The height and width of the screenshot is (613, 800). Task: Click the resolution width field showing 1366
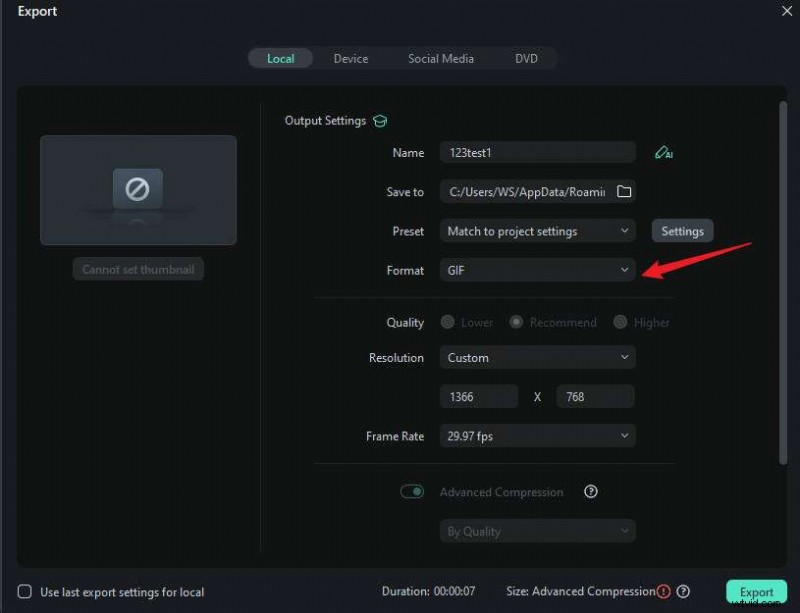pos(478,396)
